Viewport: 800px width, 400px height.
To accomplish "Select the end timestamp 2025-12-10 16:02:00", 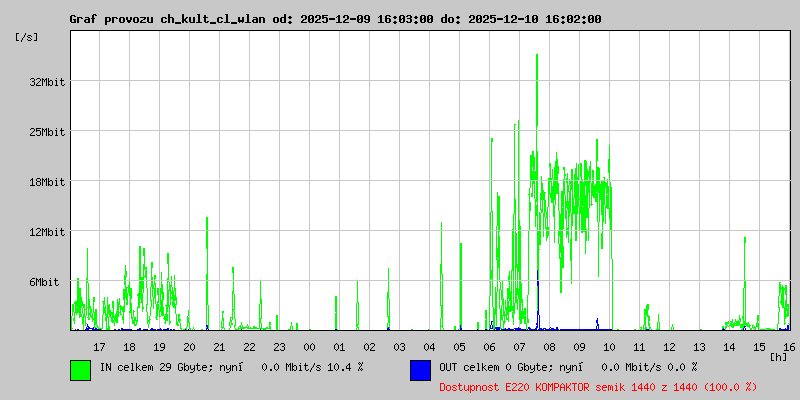I will click(535, 19).
